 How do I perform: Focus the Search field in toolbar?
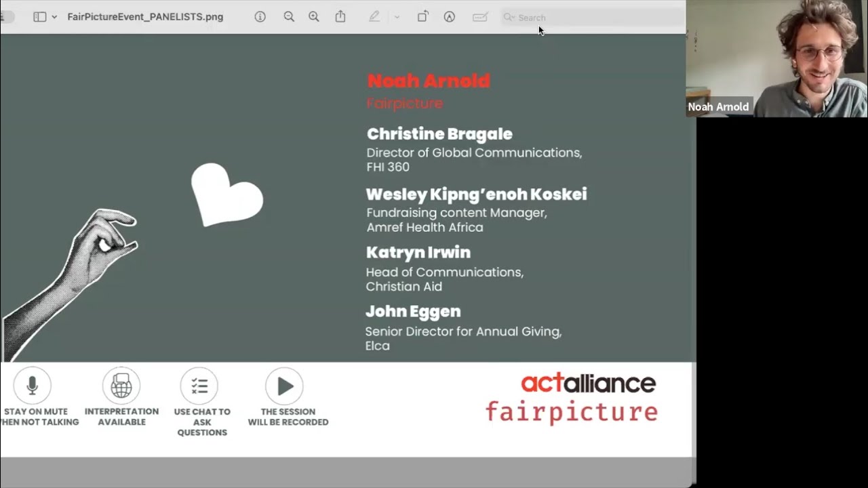[593, 18]
